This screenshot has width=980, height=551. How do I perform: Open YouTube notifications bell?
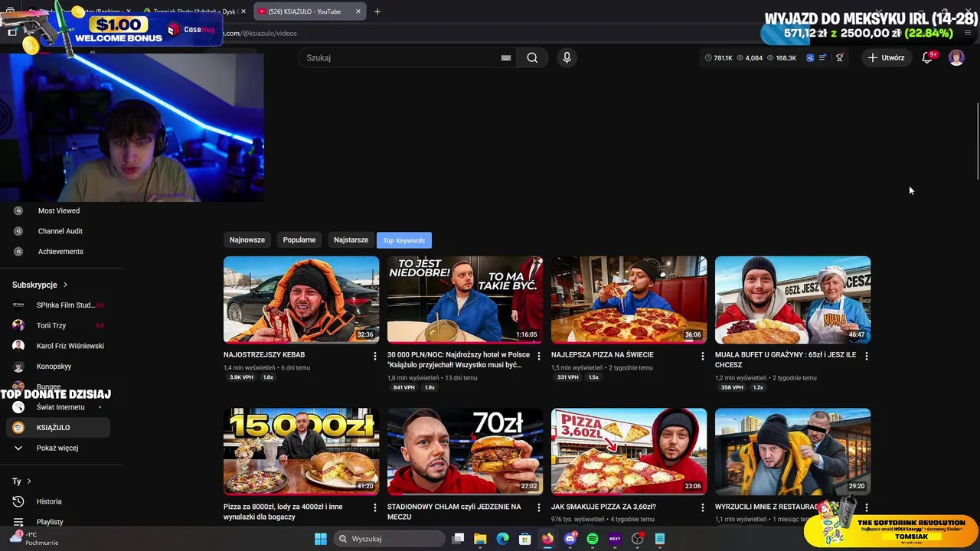[927, 57]
